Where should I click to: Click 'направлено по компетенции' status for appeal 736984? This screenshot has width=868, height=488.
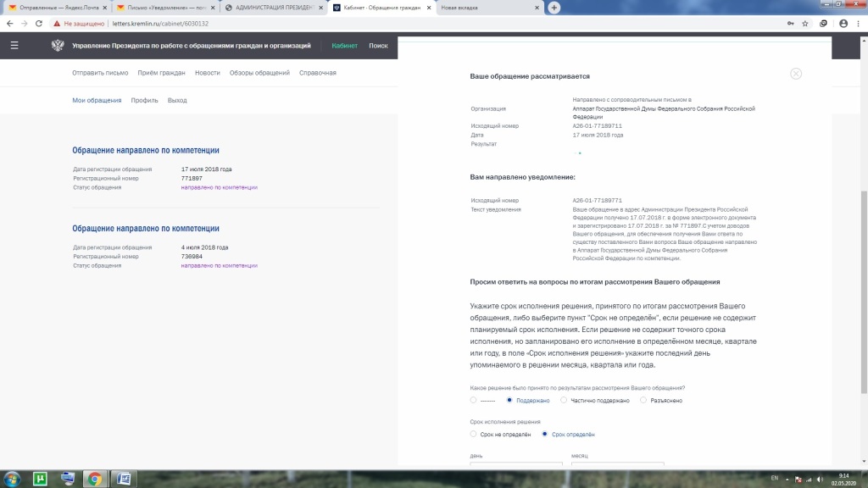219,265
